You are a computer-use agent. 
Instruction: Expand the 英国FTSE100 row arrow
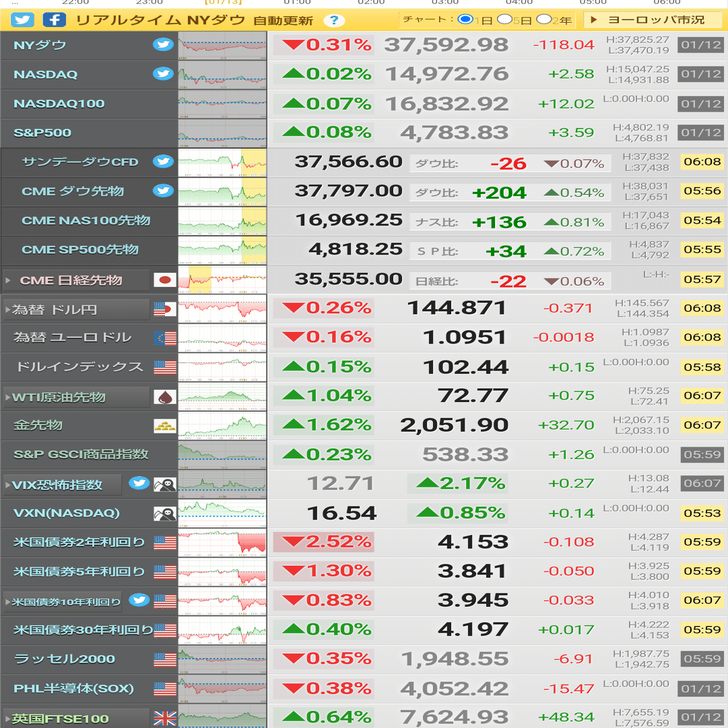tap(8, 719)
